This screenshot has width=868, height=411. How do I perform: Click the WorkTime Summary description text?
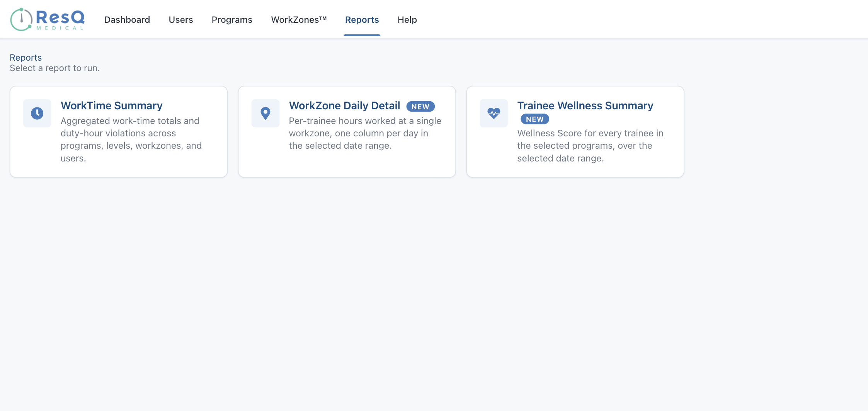pos(131,139)
